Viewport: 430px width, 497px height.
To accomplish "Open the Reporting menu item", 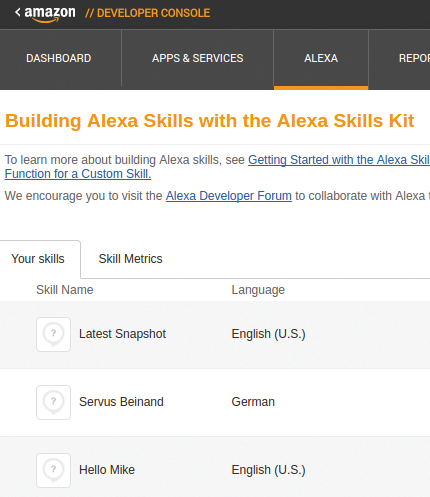I will [x=414, y=58].
